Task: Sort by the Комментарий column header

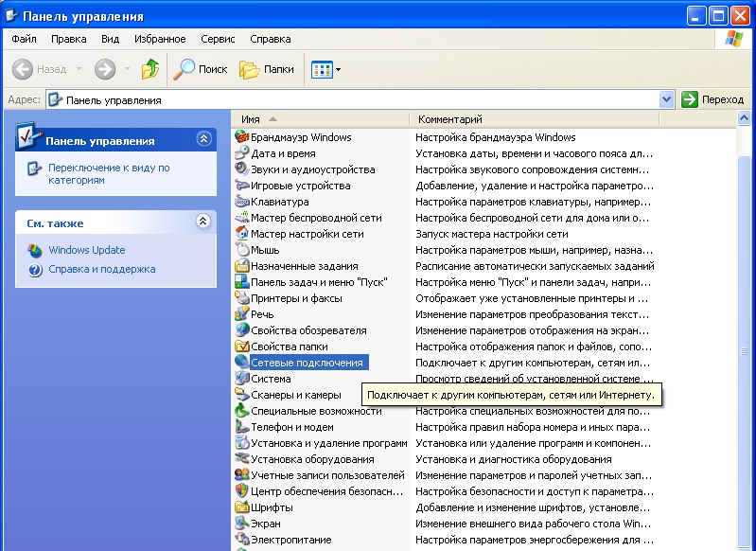Action: click(x=535, y=119)
